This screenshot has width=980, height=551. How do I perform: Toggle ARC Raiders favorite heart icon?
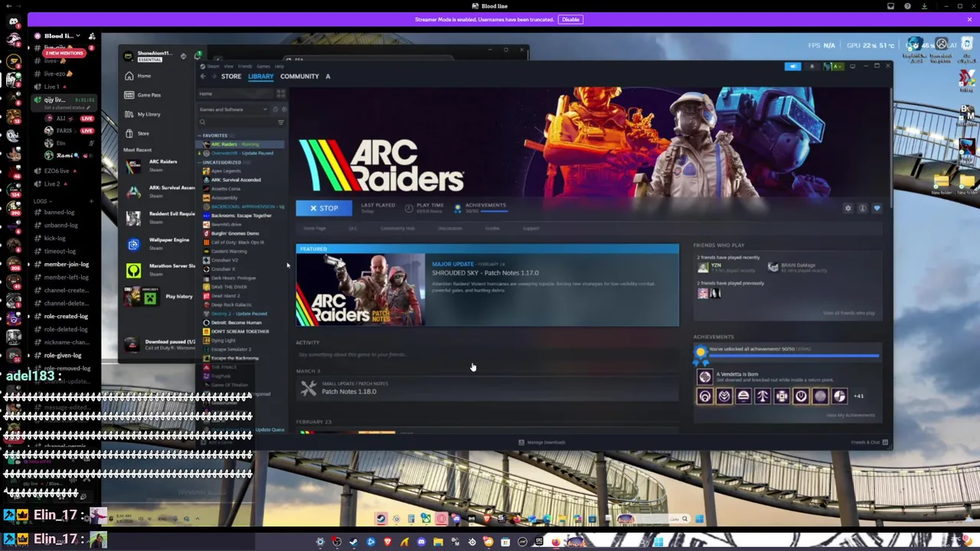[877, 208]
